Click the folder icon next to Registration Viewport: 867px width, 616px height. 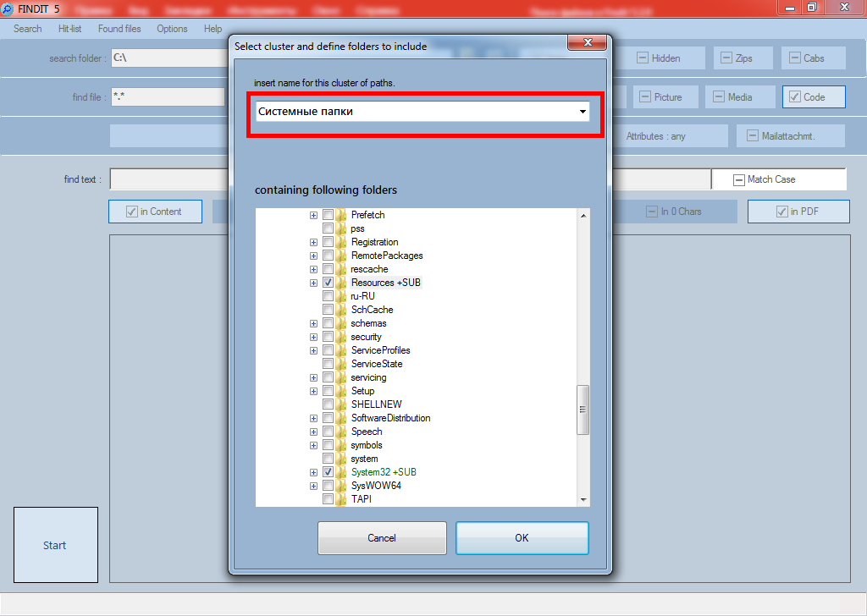pyautogui.click(x=341, y=242)
